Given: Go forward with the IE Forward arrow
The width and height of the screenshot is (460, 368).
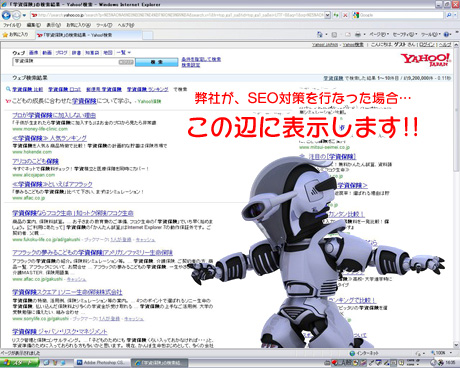Looking at the screenshot, I should coord(16,15).
